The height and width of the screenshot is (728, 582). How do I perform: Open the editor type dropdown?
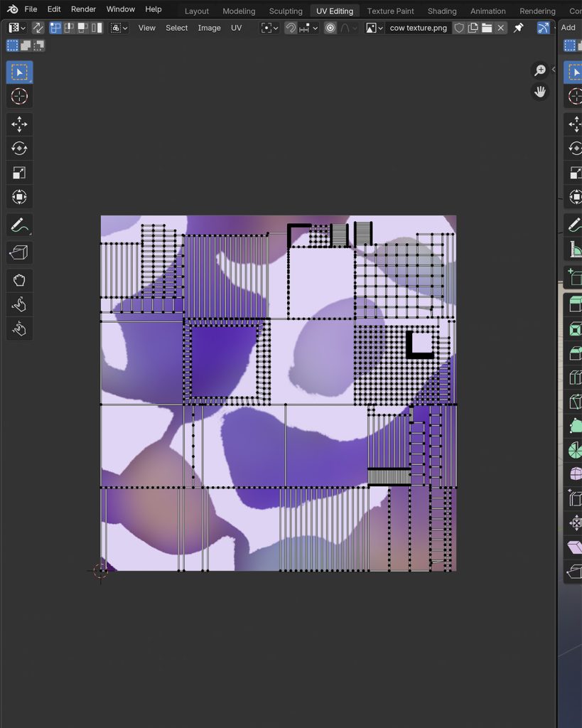17,28
